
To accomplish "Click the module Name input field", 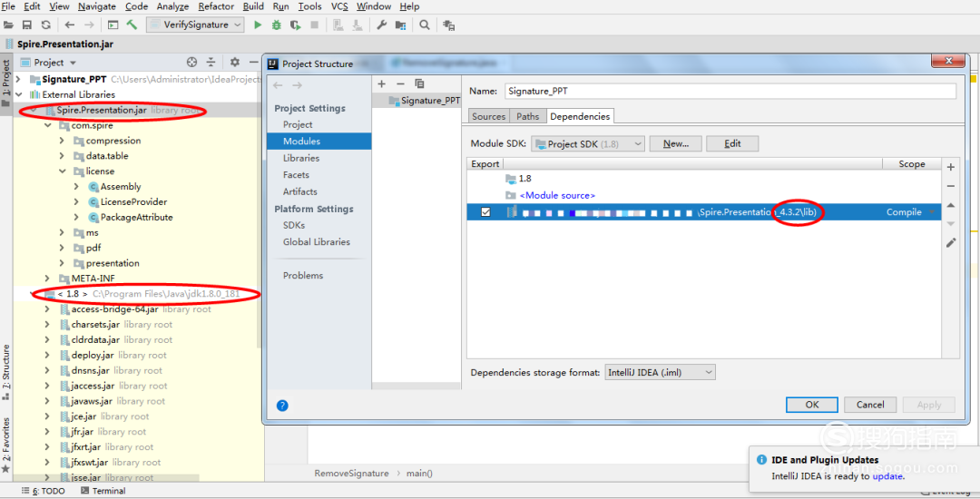I will 730,91.
